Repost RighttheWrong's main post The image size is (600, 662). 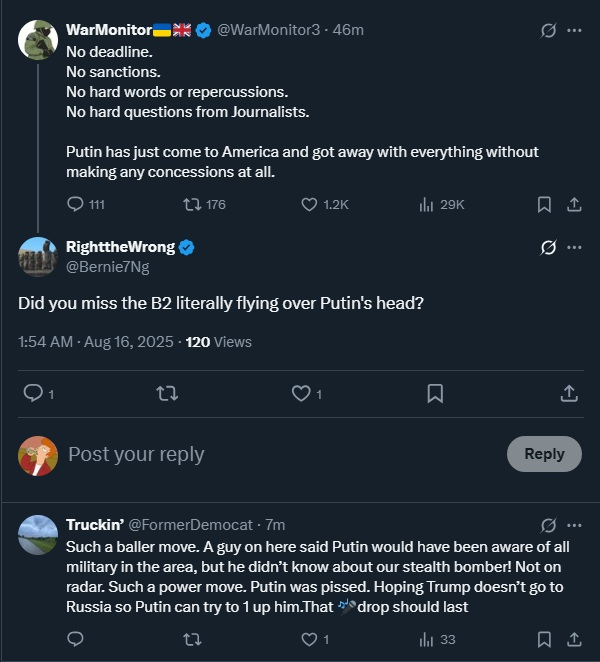click(x=167, y=394)
